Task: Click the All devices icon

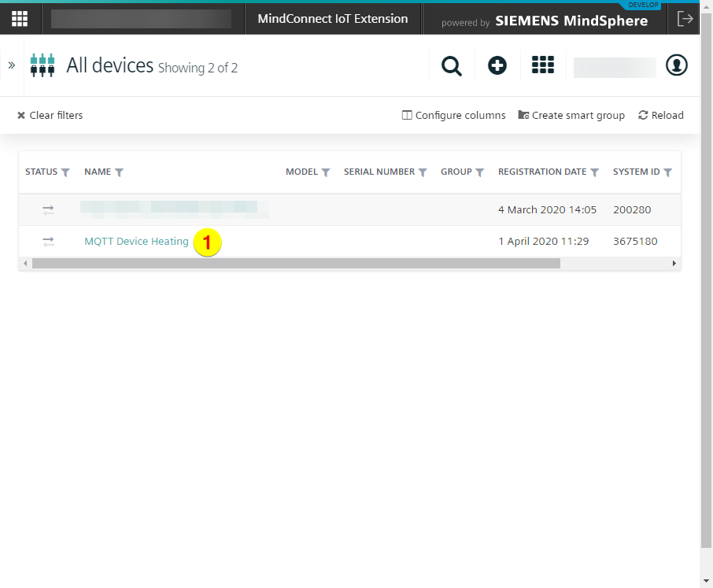Action: (x=42, y=65)
